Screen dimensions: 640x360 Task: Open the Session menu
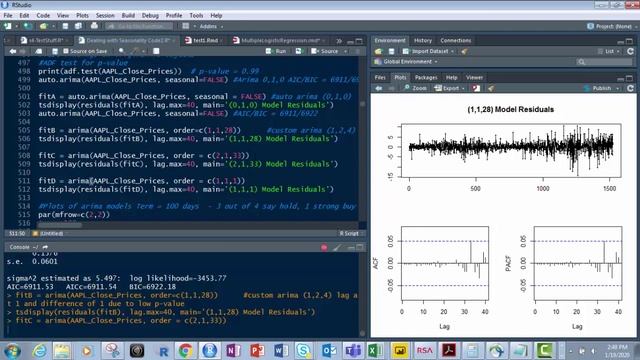pyautogui.click(x=105, y=16)
